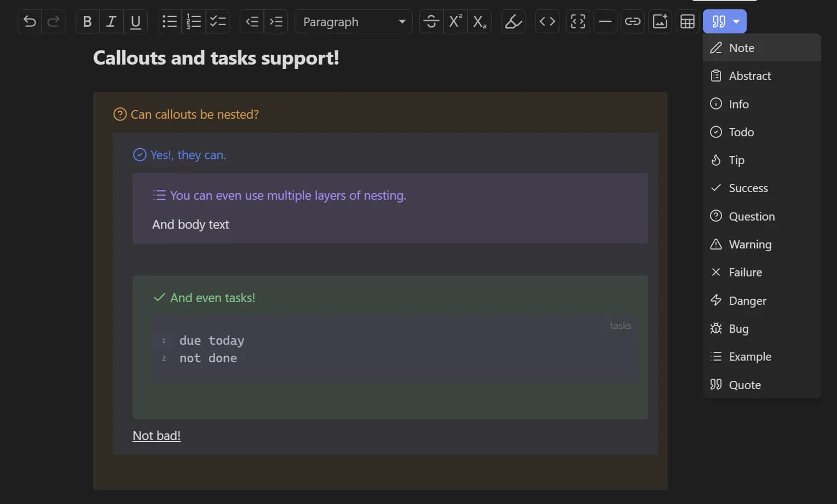The width and height of the screenshot is (837, 504).
Task: Toggle inline code formatting
Action: [547, 22]
